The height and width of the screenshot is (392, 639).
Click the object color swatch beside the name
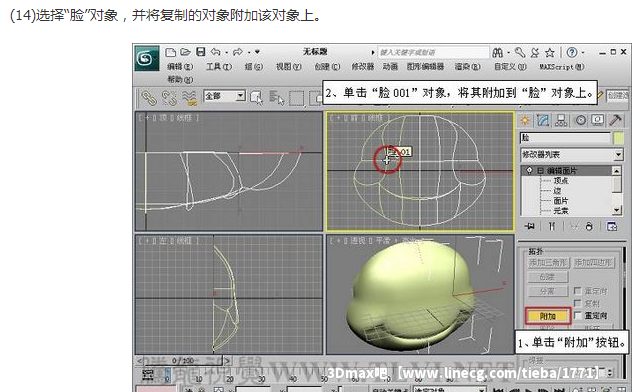(619, 138)
